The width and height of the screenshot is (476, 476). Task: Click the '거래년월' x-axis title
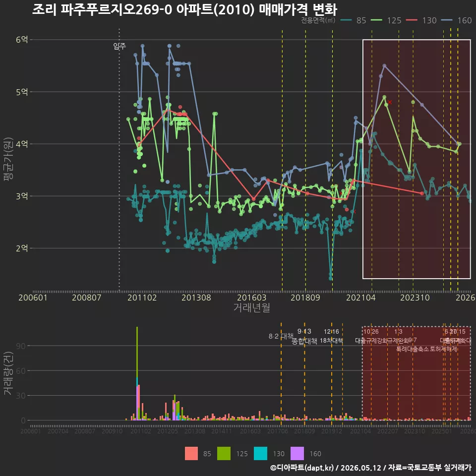(x=252, y=307)
